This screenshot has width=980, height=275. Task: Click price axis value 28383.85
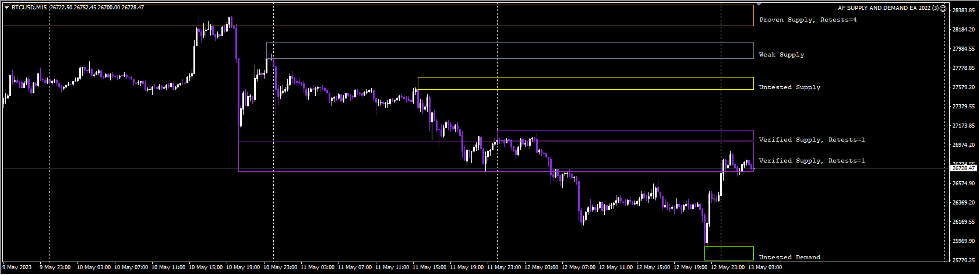[963, 10]
